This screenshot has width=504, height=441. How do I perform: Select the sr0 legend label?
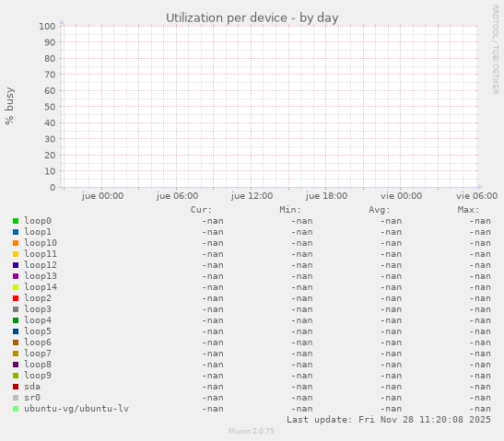coord(32,398)
